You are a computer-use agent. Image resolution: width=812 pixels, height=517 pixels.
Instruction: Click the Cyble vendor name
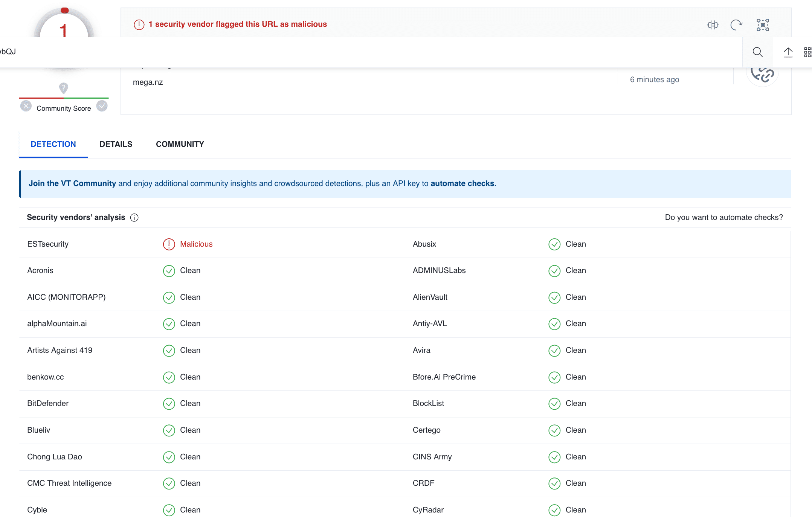(37, 510)
